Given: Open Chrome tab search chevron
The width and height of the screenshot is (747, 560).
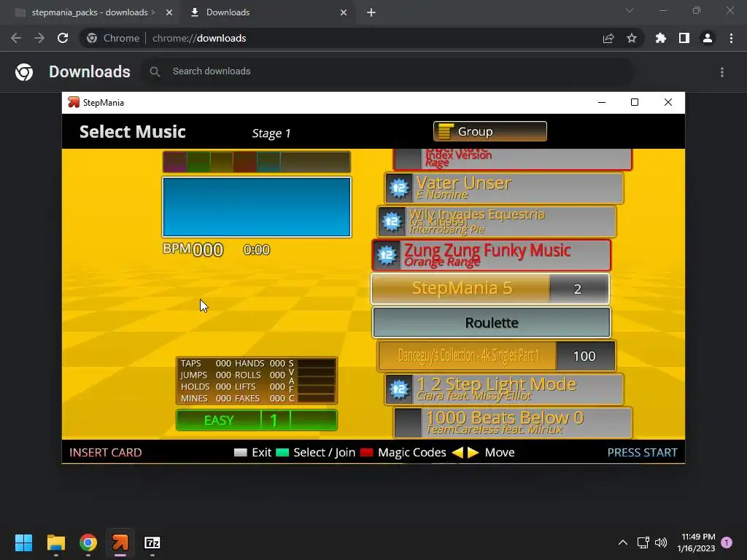Looking at the screenshot, I should [630, 10].
